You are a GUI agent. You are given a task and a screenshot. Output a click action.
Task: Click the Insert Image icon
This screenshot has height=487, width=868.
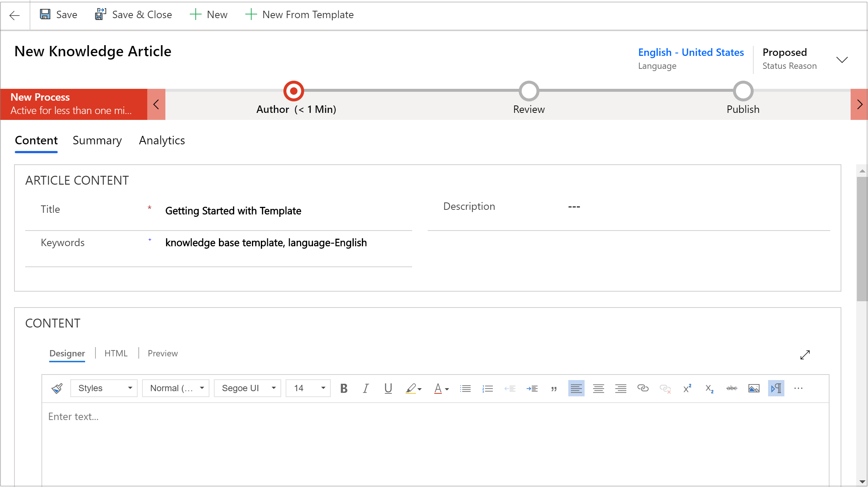tap(754, 388)
